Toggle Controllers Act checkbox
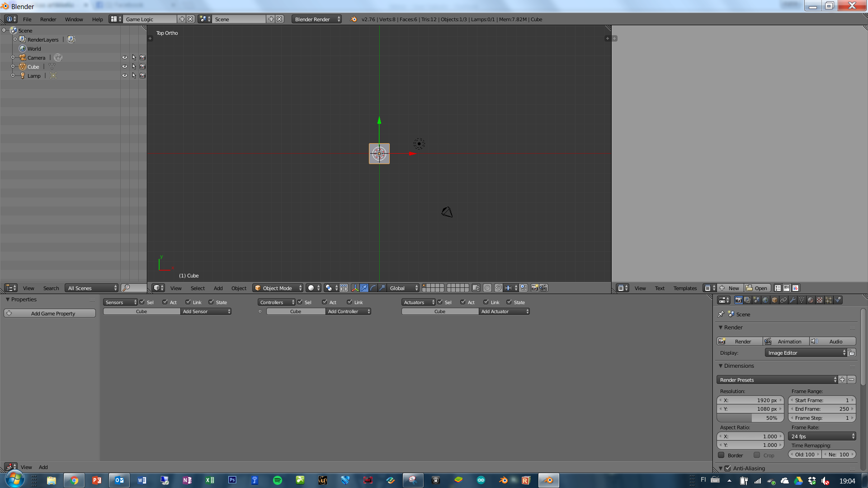 (324, 302)
